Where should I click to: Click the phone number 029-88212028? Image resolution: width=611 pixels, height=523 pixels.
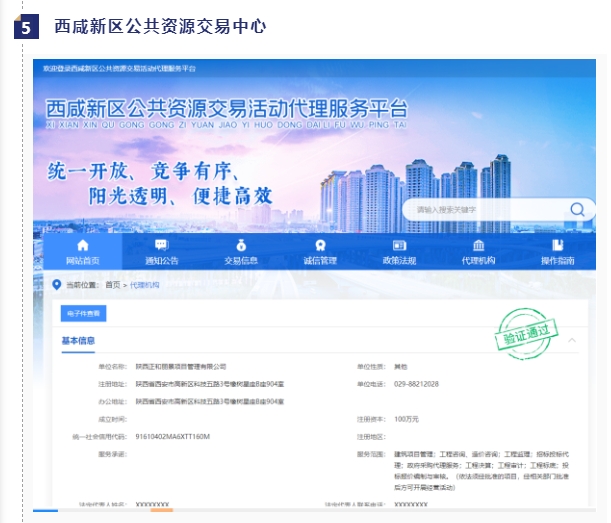click(416, 384)
